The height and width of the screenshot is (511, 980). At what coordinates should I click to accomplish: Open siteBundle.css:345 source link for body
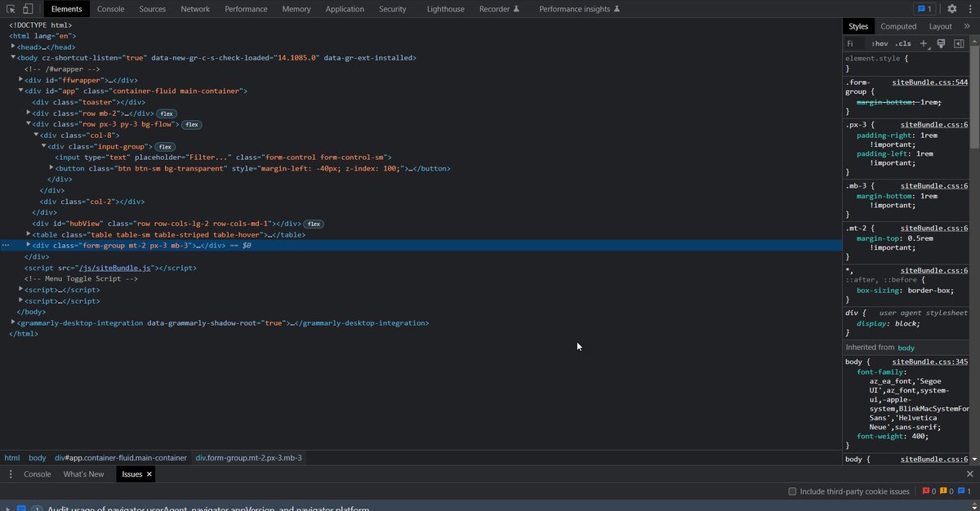click(929, 362)
